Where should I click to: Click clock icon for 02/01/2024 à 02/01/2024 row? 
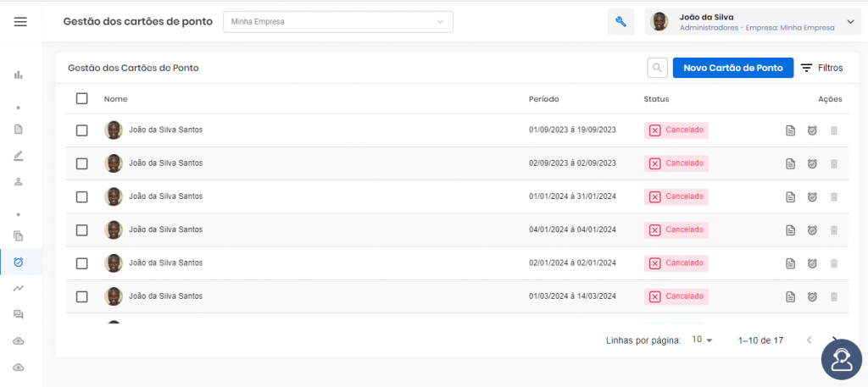pyautogui.click(x=812, y=263)
